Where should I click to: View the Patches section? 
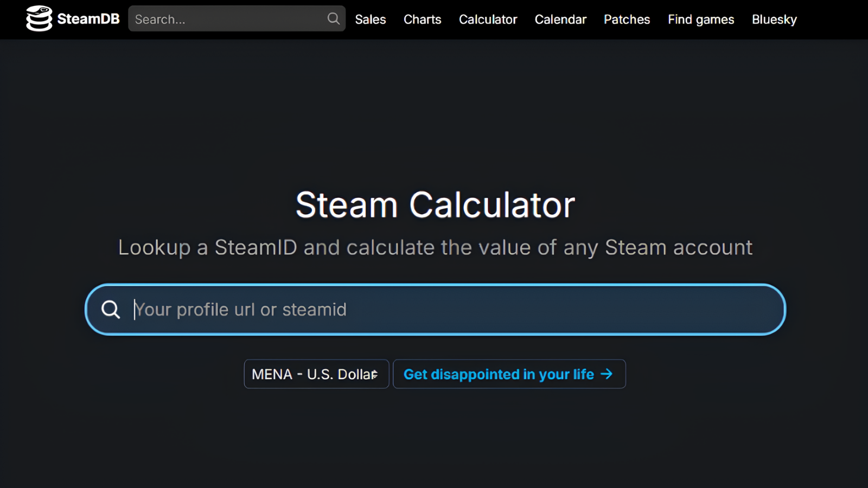coord(627,20)
